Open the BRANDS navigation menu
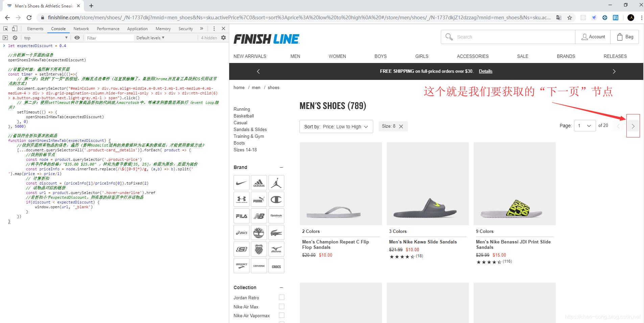 [566, 56]
